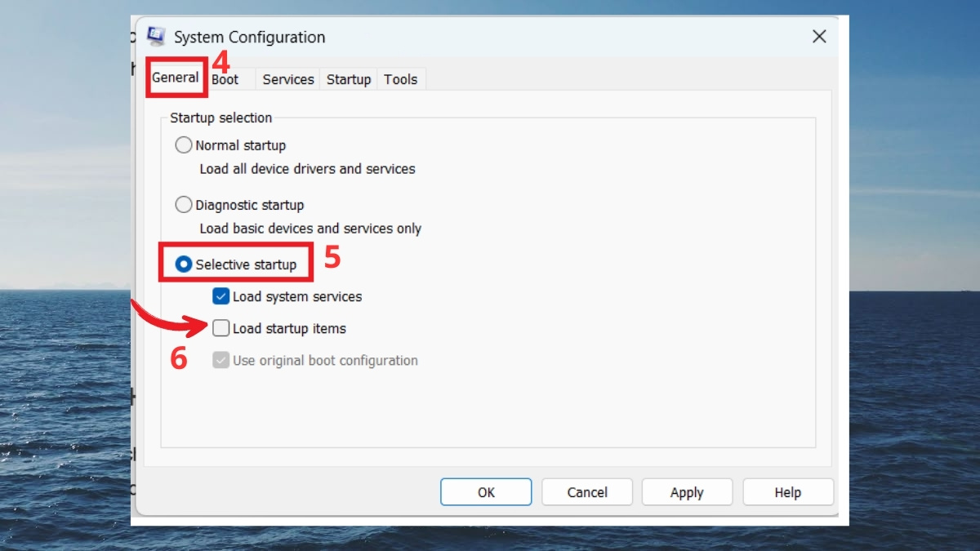Pick the Selective startup radio button
The image size is (980, 551).
(x=185, y=264)
